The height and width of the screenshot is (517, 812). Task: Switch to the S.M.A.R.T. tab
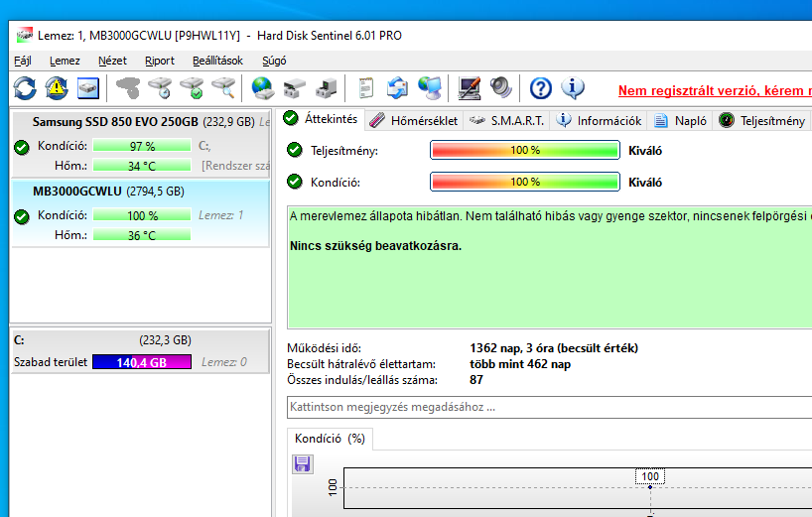[x=506, y=121]
